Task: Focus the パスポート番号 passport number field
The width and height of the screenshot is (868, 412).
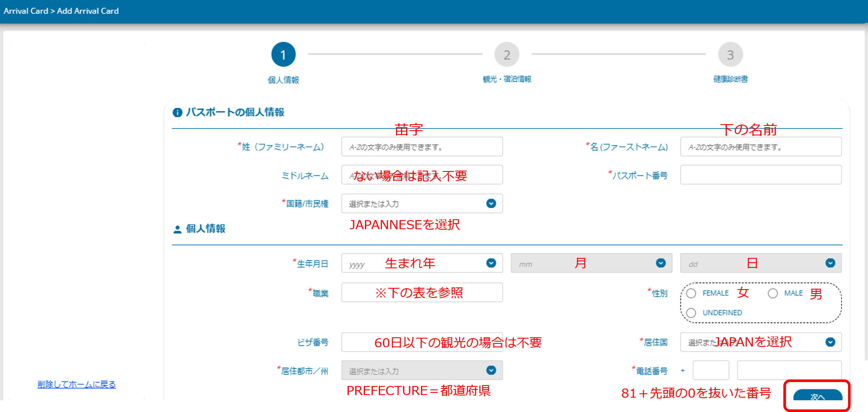Action: click(x=760, y=175)
